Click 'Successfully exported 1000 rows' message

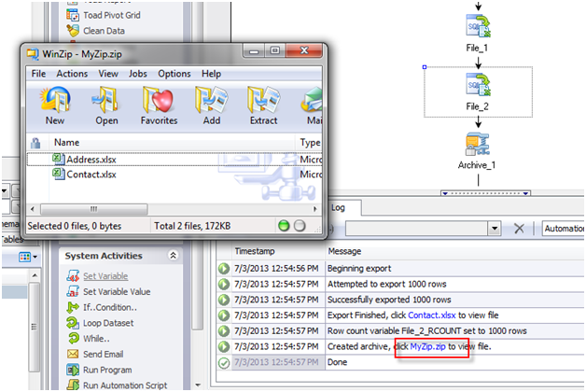[389, 300]
